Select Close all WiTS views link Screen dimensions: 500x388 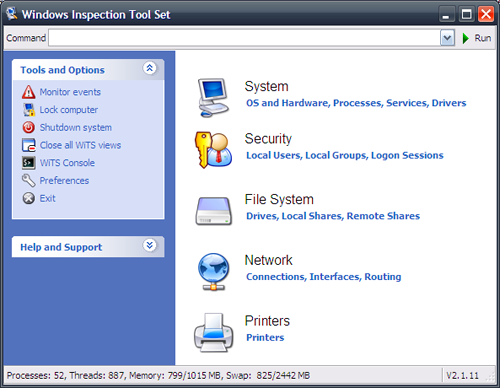(x=80, y=145)
